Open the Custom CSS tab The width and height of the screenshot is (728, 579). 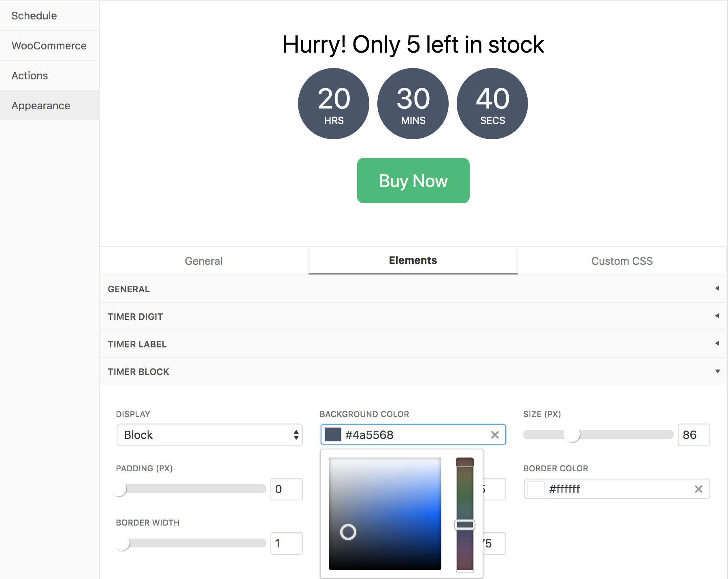[x=622, y=261]
